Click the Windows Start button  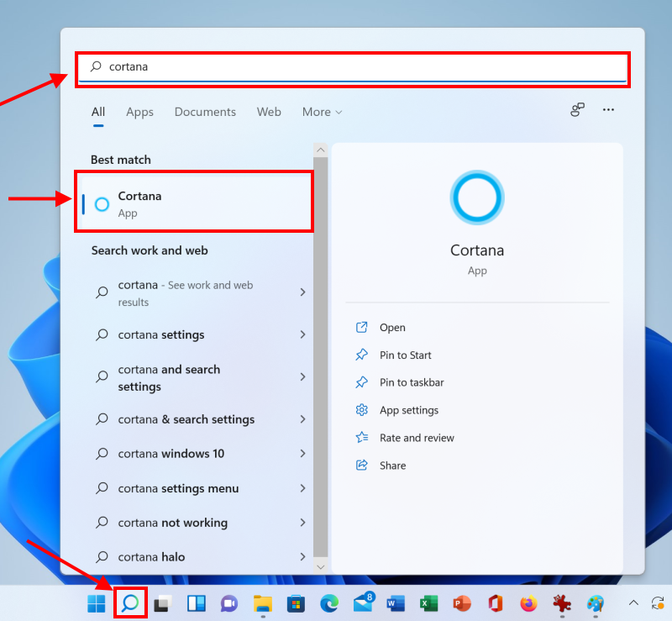tap(96, 603)
